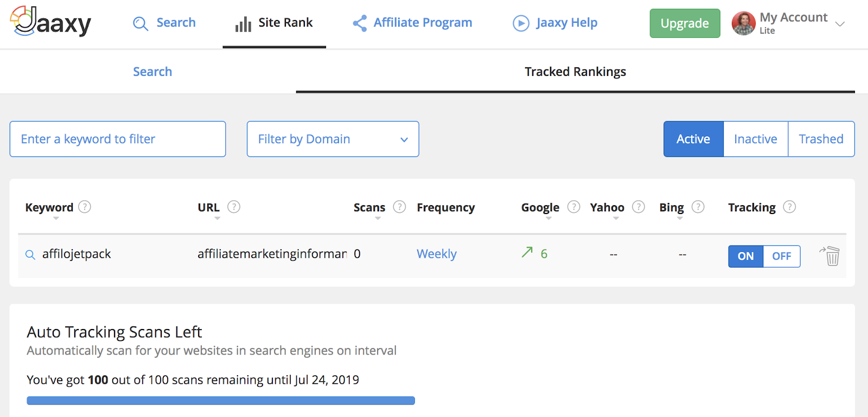Click the magnifier icon beside Search in navbar
The image size is (868, 417).
tap(141, 23)
